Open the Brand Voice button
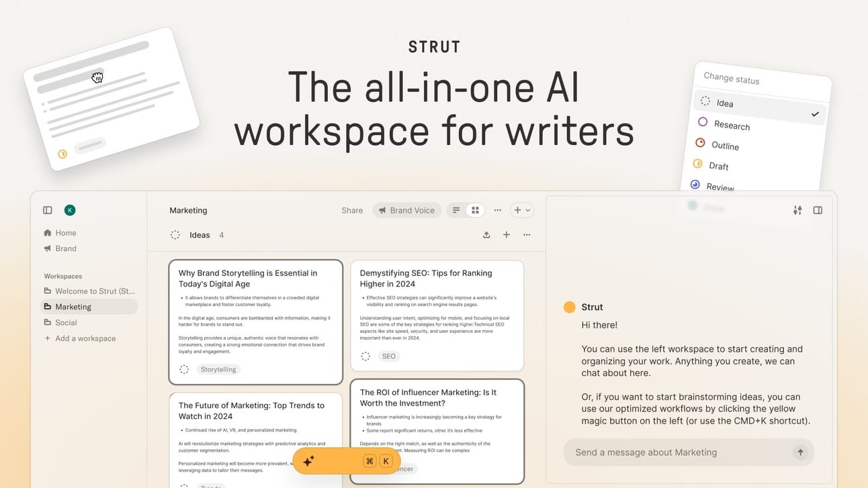868x488 pixels. tap(406, 210)
